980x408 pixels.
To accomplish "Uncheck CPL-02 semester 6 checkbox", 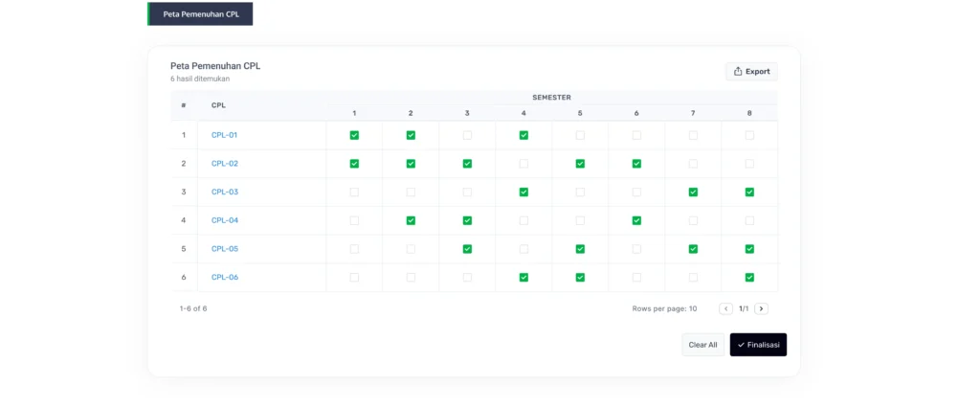I will click(636, 164).
